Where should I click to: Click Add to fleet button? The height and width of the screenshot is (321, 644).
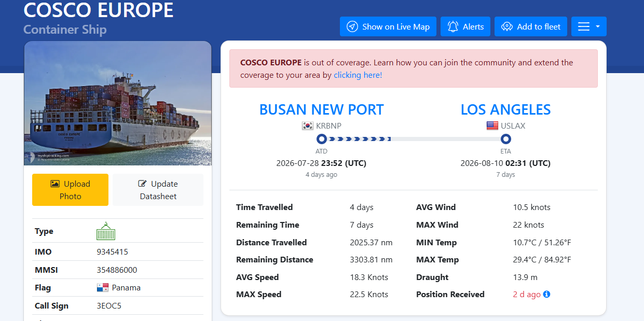coord(531,26)
